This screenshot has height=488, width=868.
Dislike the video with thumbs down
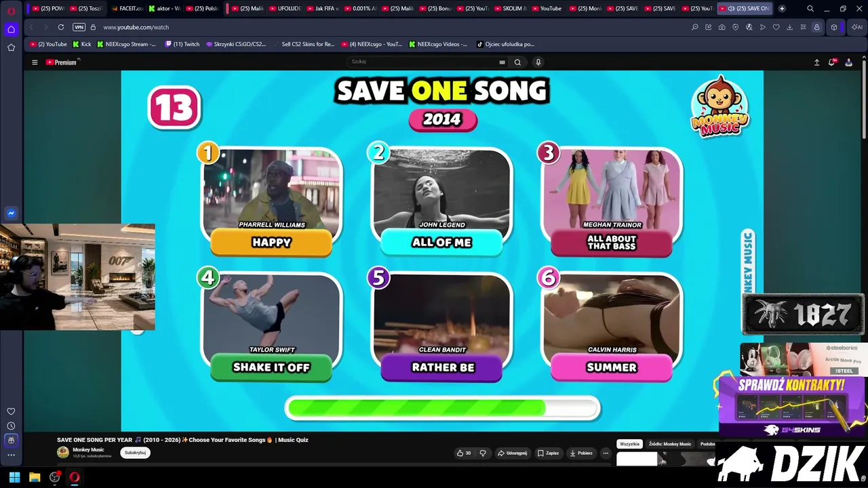[483, 453]
